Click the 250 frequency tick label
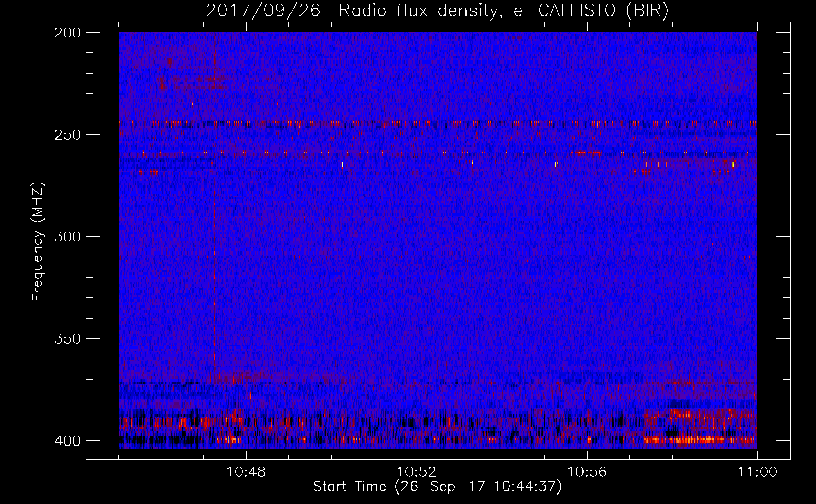This screenshot has height=504, width=816. (67, 135)
